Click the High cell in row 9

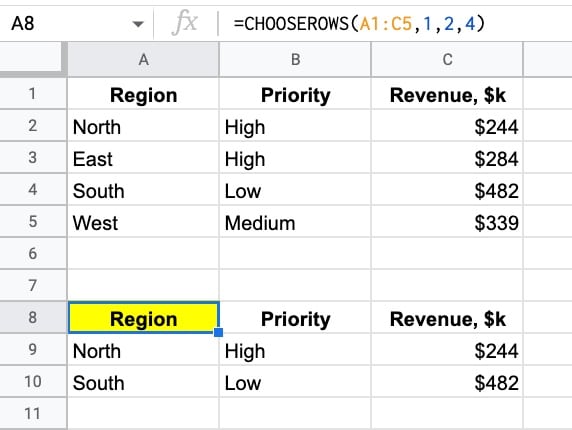click(295, 349)
